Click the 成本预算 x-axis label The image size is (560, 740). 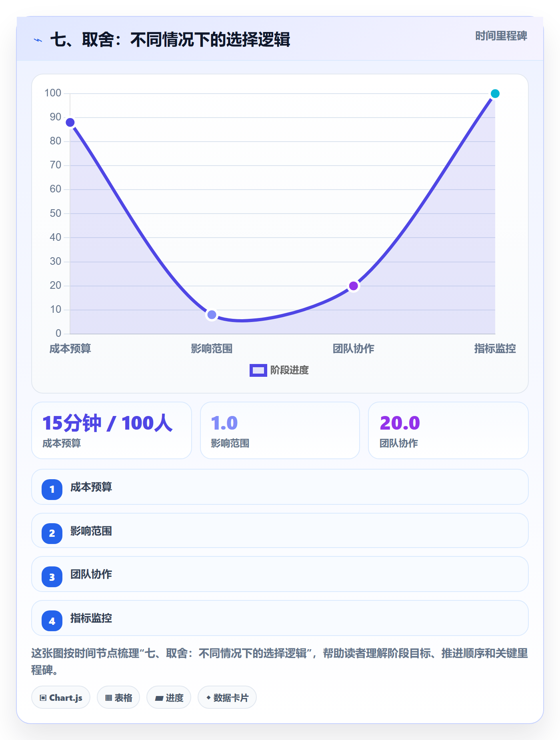[x=70, y=349]
